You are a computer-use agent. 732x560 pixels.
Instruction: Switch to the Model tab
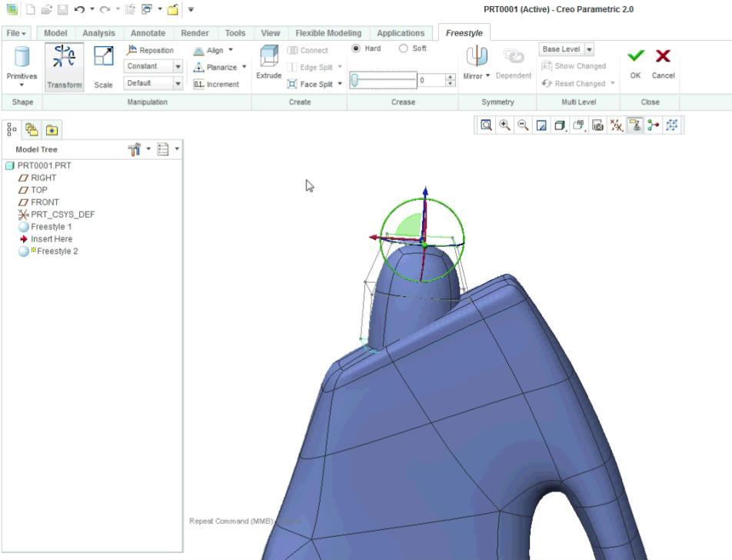tap(55, 33)
